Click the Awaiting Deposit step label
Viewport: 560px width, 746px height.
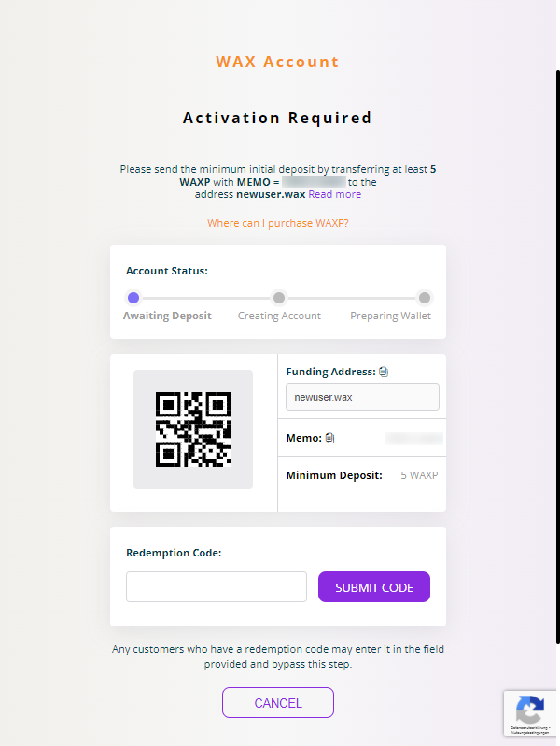(x=167, y=316)
